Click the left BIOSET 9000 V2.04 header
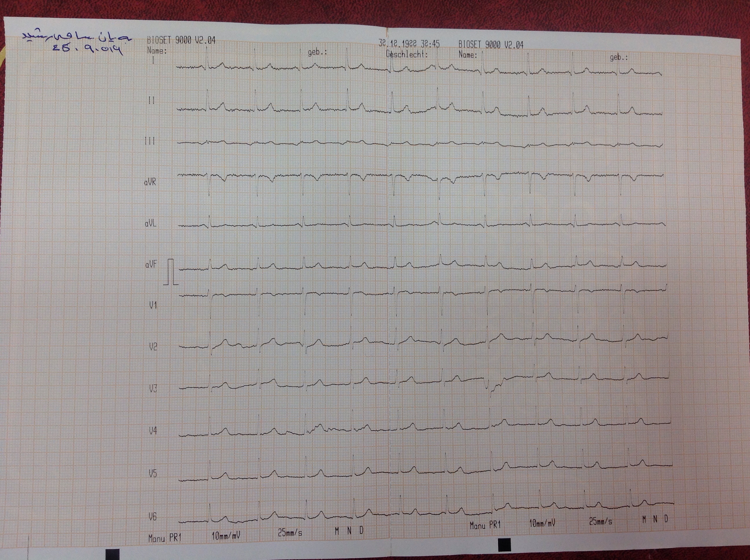Screen dimensions: 750x560 click(x=181, y=40)
